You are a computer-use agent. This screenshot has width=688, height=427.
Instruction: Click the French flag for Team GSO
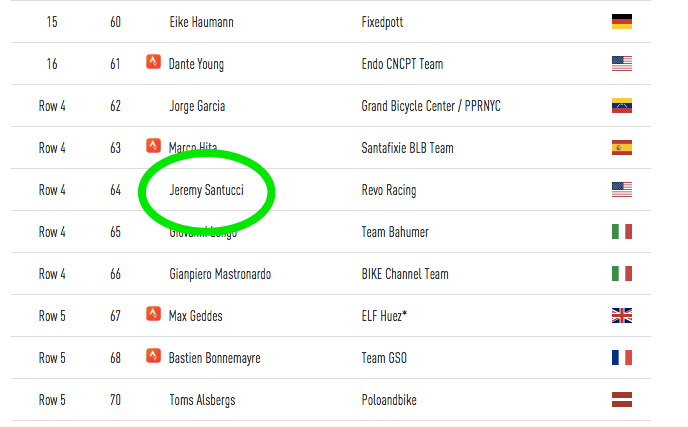(x=622, y=357)
